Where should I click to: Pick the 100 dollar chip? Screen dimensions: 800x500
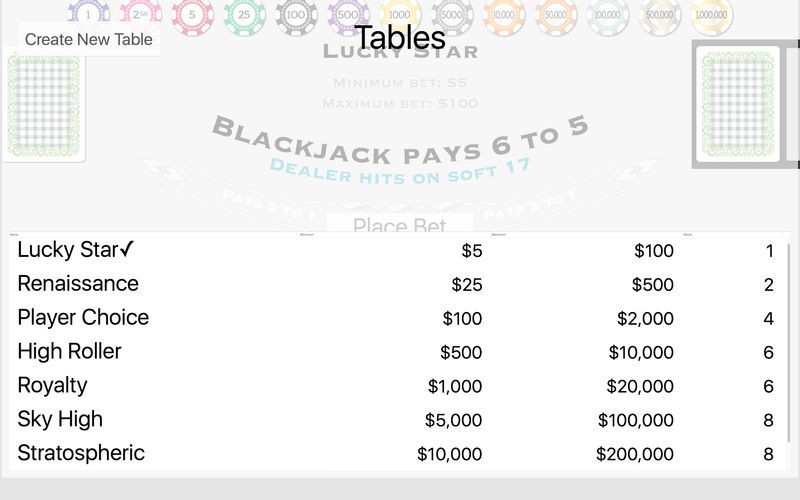(296, 14)
